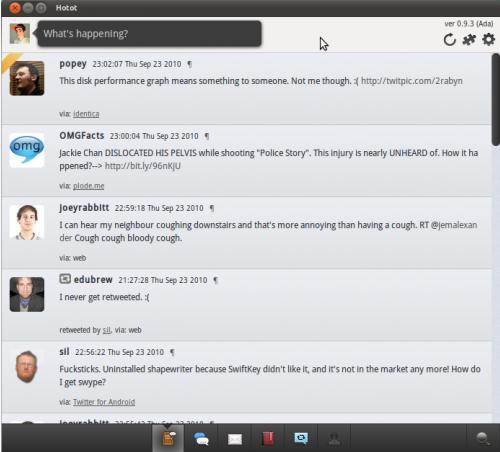Click pilcrow mark on edubrew's tweet
Image resolution: width=500 pixels, height=452 pixels.
[x=216, y=280]
